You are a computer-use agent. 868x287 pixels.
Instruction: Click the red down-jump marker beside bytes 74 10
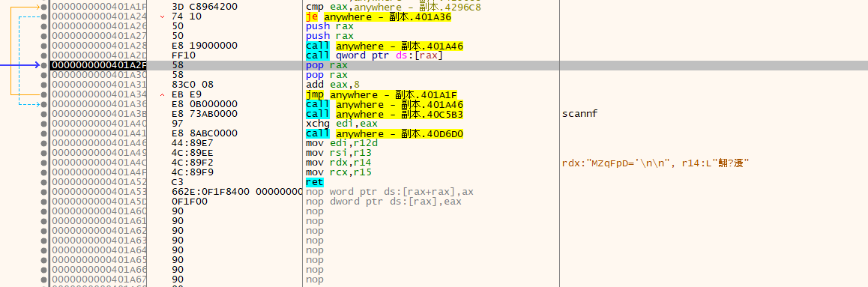click(162, 17)
